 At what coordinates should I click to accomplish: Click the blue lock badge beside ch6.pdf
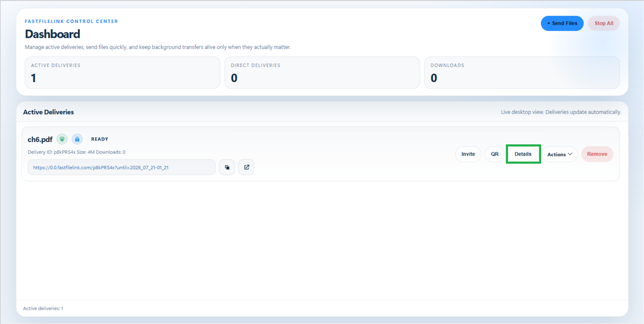[x=77, y=139]
